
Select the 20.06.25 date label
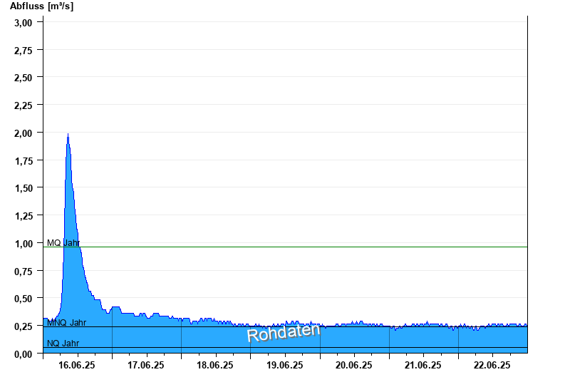point(353,365)
